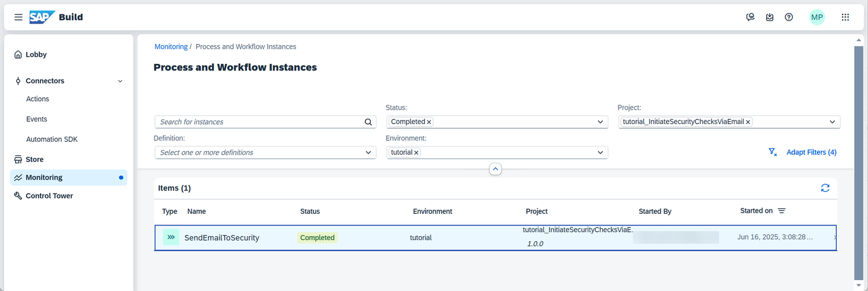868x291 pixels.
Task: Collapse the filter bar header
Action: click(x=495, y=169)
